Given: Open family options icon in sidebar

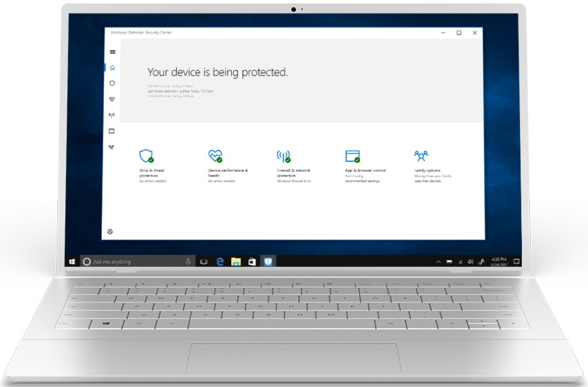Looking at the screenshot, I should [111, 147].
